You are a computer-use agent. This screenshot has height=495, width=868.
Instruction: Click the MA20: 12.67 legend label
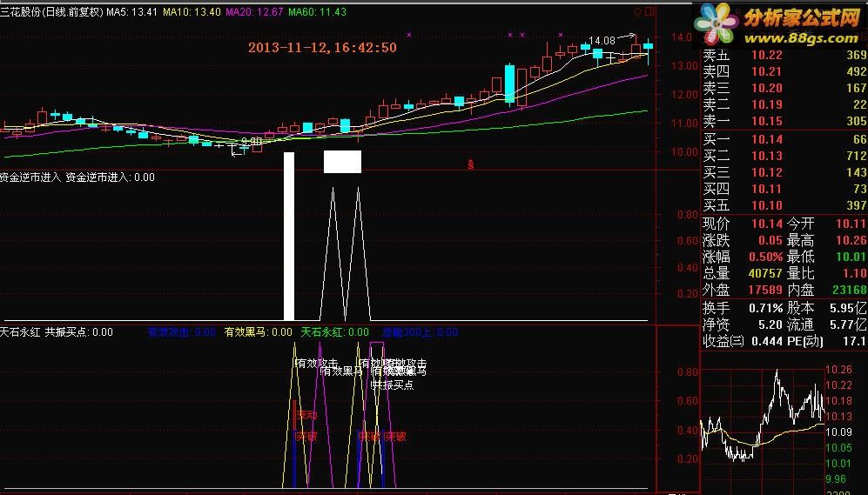[254, 11]
